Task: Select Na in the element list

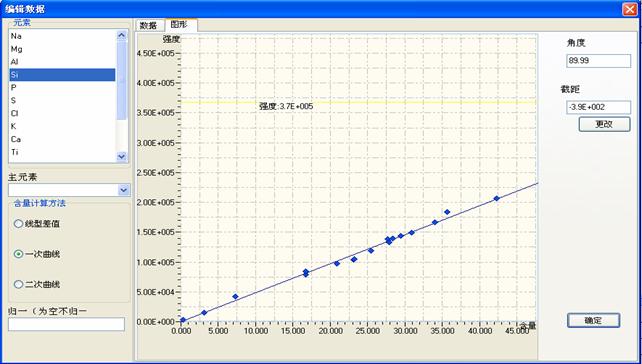Action: click(x=63, y=36)
